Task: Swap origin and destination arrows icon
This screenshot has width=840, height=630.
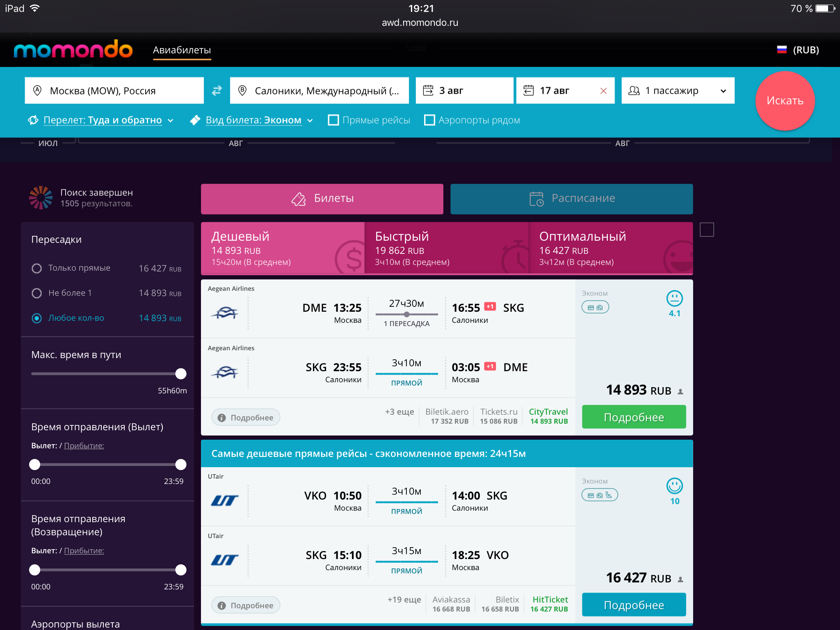Action: (x=217, y=91)
